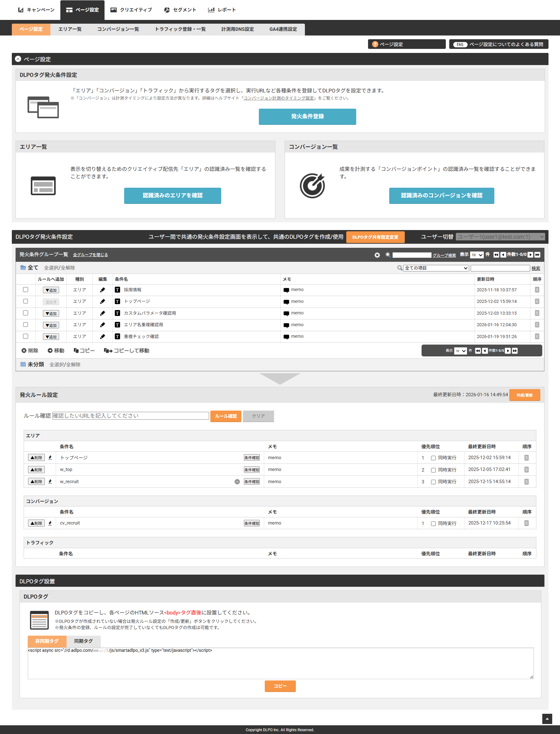The image size is (560, 734).
Task: Open the セグメント top menu
Action: (x=180, y=10)
